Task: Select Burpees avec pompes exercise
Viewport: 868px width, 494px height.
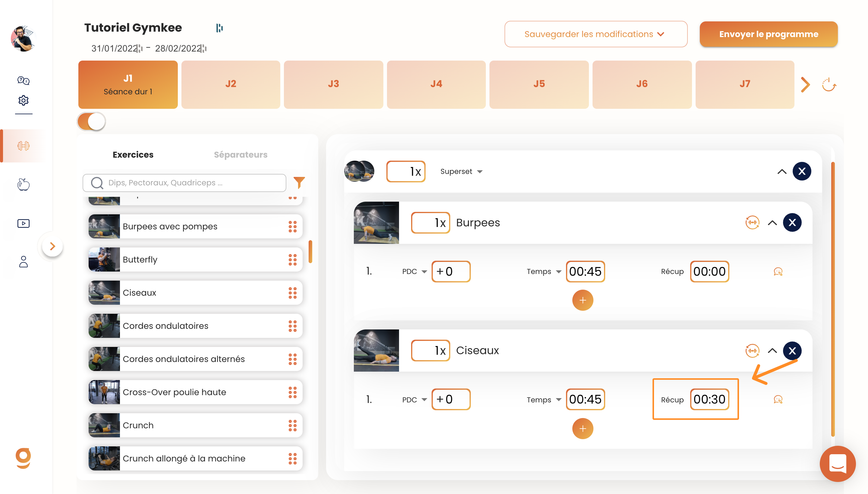Action: click(195, 226)
